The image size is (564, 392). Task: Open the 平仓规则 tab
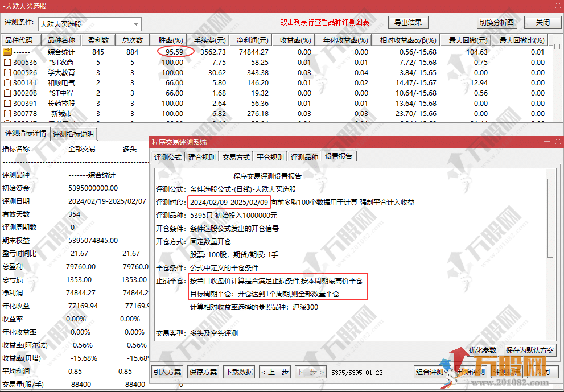pyautogui.click(x=270, y=157)
